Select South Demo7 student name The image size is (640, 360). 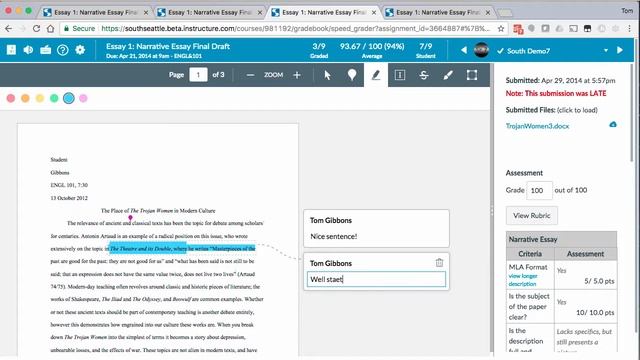click(x=528, y=51)
